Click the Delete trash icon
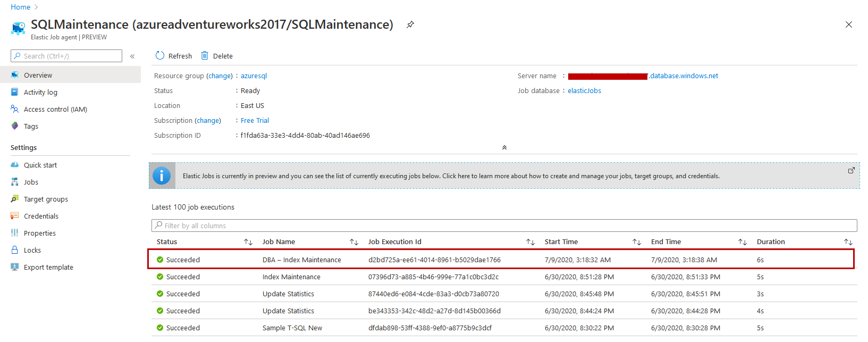This screenshot has height=342, width=868. pos(205,56)
